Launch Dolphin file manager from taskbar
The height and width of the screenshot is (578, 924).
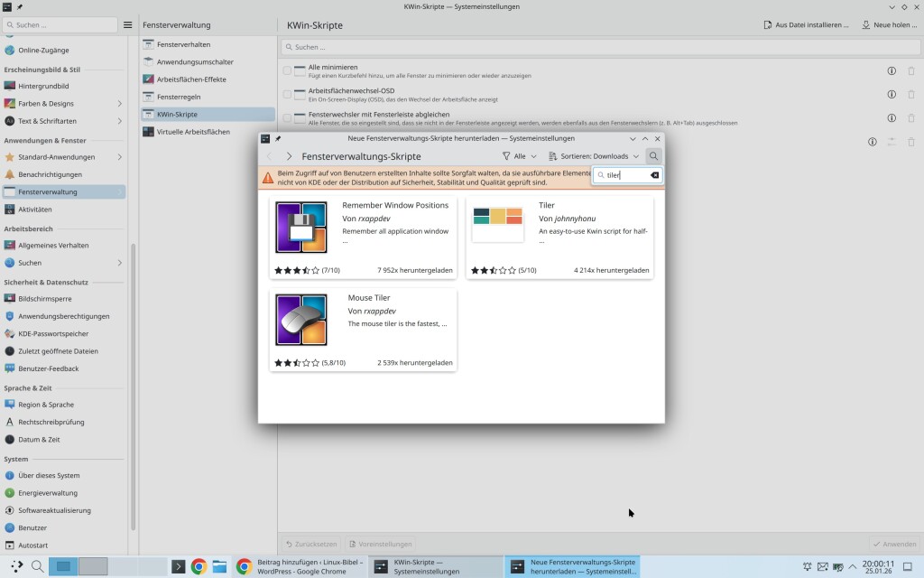219,567
